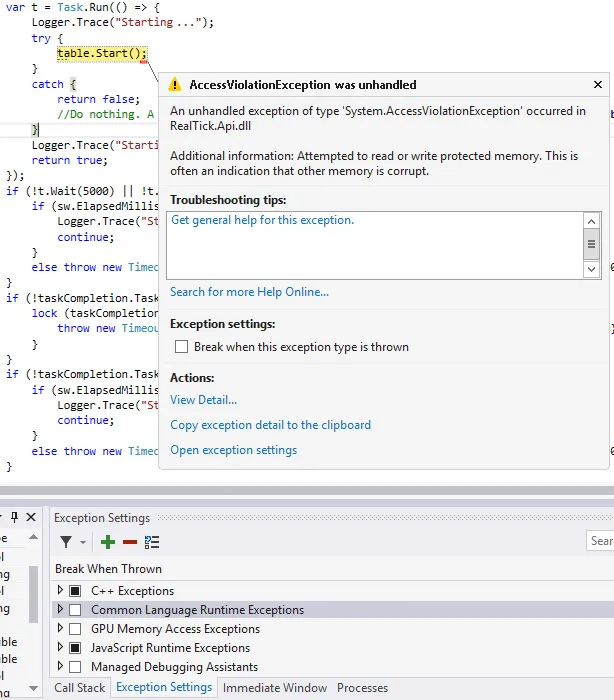Expand Managed Debugging Assistants node
This screenshot has width=614, height=700.
[x=60, y=666]
